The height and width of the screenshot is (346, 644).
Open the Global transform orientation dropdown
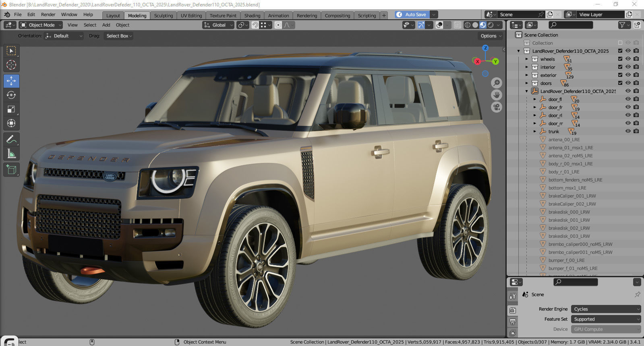click(218, 25)
